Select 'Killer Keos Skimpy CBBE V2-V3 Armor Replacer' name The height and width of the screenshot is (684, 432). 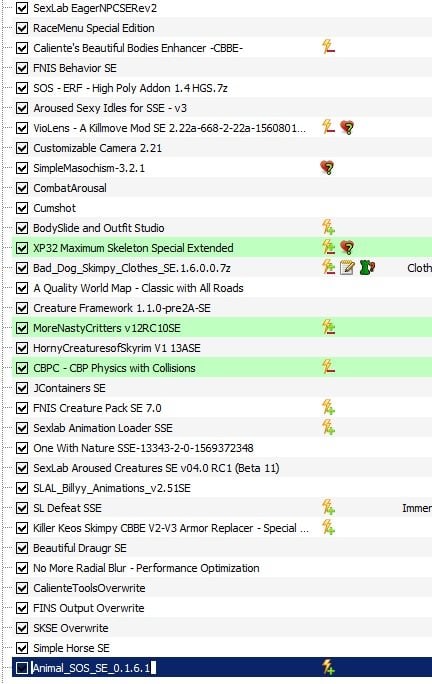[171, 528]
